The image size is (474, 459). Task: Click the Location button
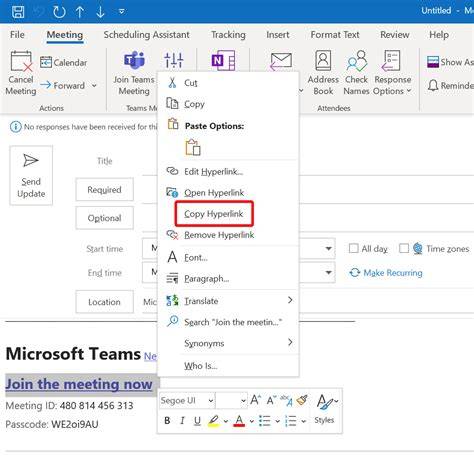pyautogui.click(x=104, y=302)
